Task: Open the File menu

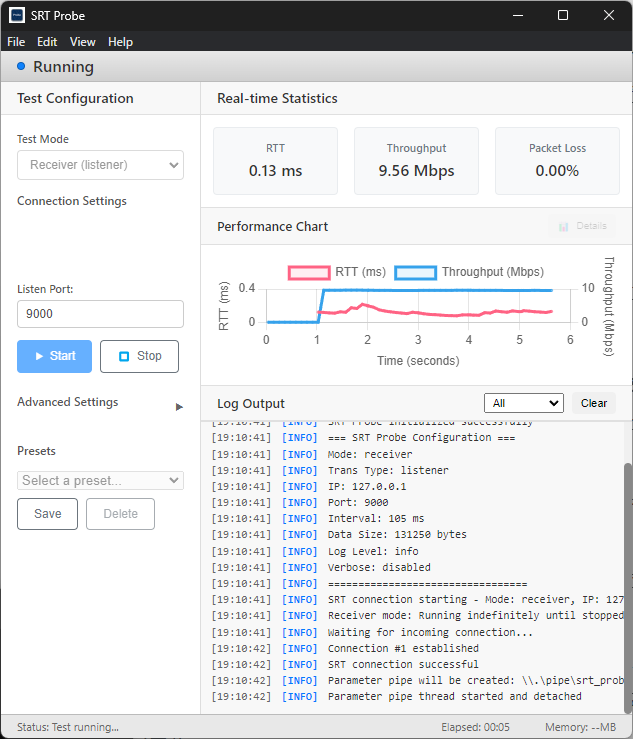Action: point(16,42)
